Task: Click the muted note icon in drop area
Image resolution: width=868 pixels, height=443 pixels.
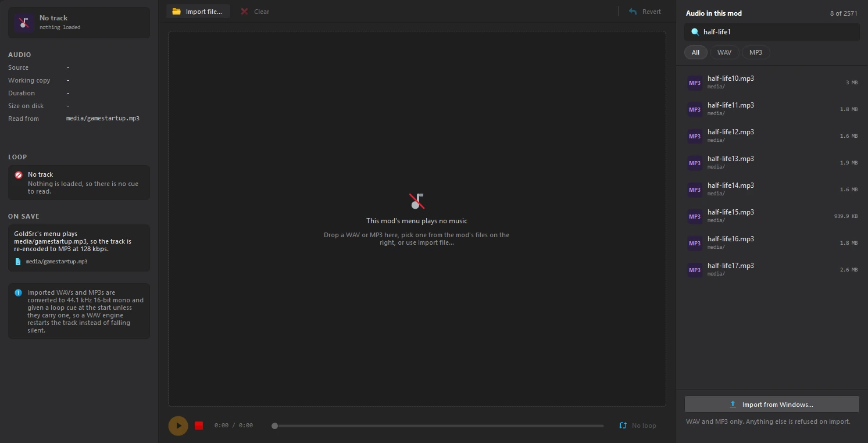Action: (x=417, y=201)
